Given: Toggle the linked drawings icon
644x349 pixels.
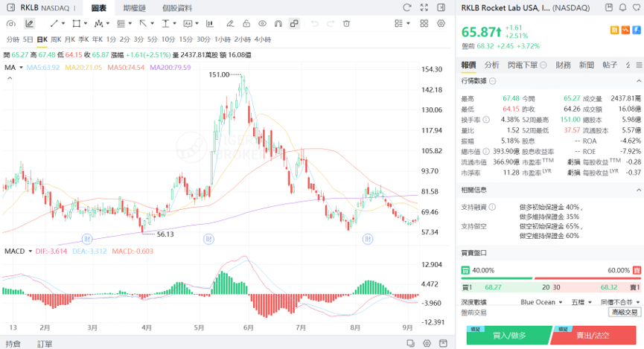Looking at the screenshot, I should click(294, 23).
